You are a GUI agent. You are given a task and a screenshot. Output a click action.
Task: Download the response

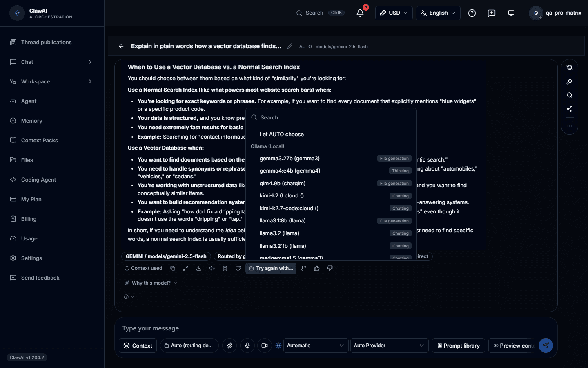[x=199, y=268]
